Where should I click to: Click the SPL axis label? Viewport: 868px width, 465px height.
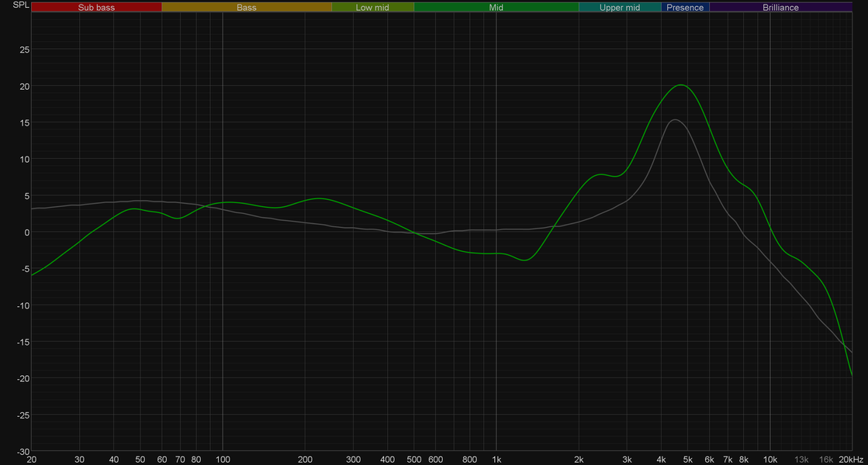click(21, 5)
